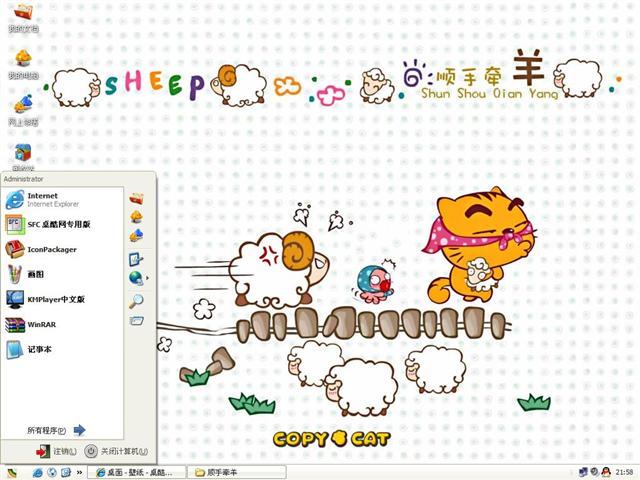Click Administrator name in Start menu header
Viewport: 640px width, 480px height.
23,179
